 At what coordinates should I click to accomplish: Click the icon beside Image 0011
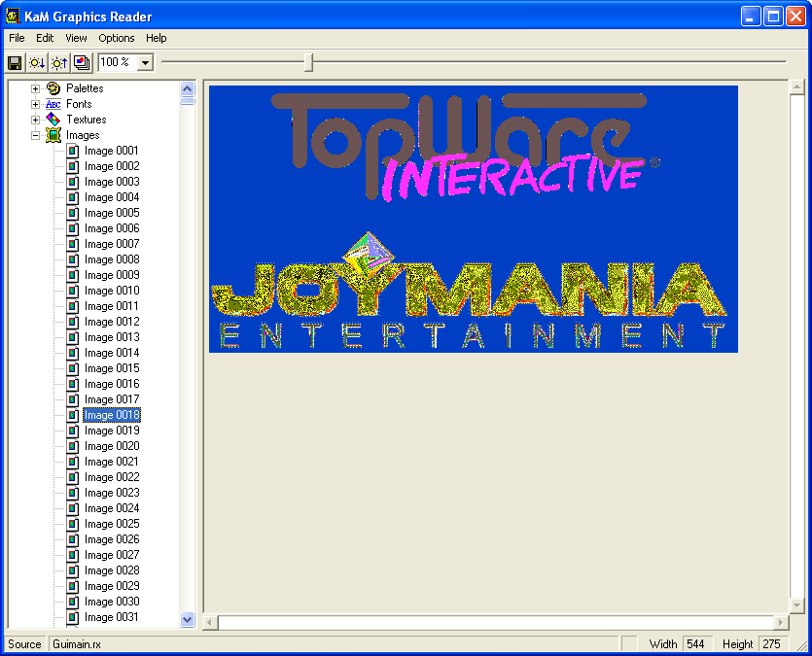click(x=73, y=306)
